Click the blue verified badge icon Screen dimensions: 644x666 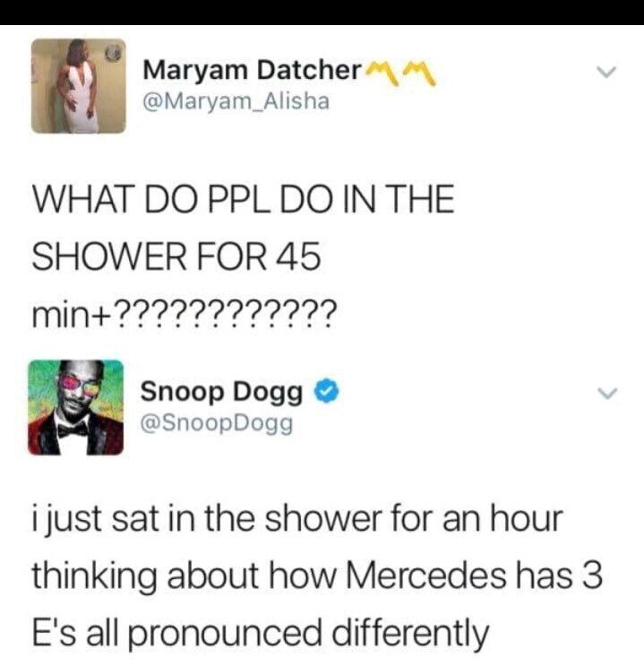(326, 392)
